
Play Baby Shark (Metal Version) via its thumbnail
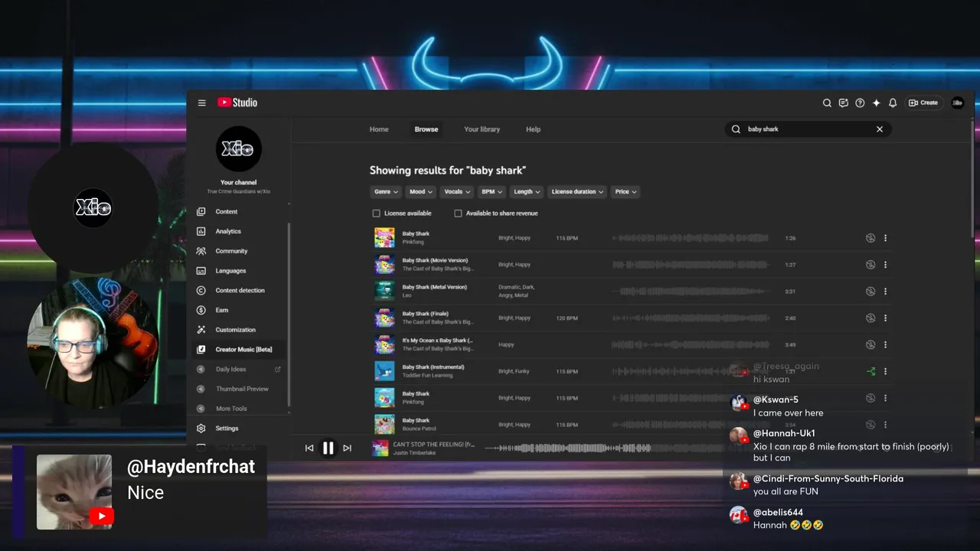[384, 292]
